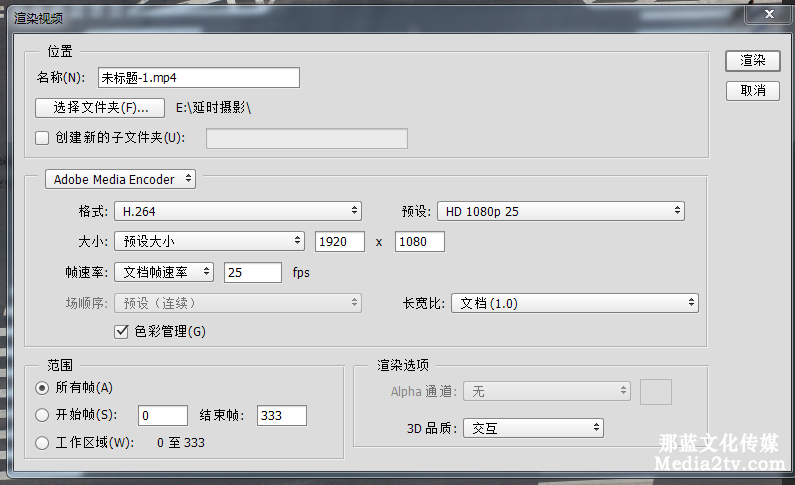Select Work Area (工作区域) radio button

click(42, 442)
